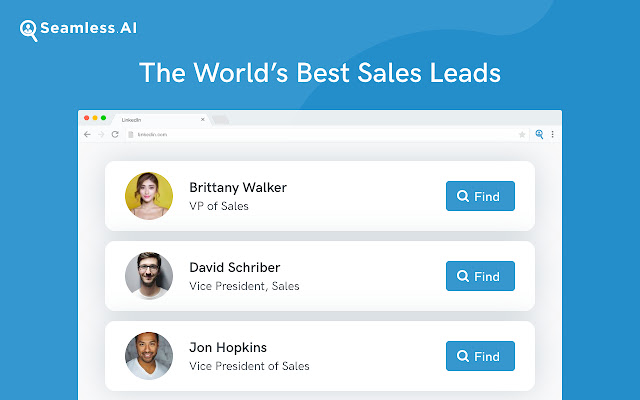Bookmark the page with the star icon
The width and height of the screenshot is (640, 400).
(522, 134)
